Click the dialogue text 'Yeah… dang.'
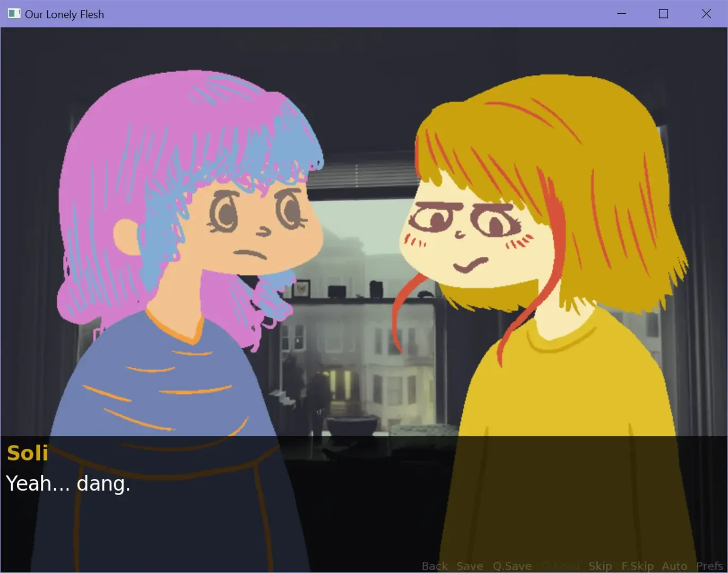Screen dimensions: 728x573 click(x=68, y=483)
